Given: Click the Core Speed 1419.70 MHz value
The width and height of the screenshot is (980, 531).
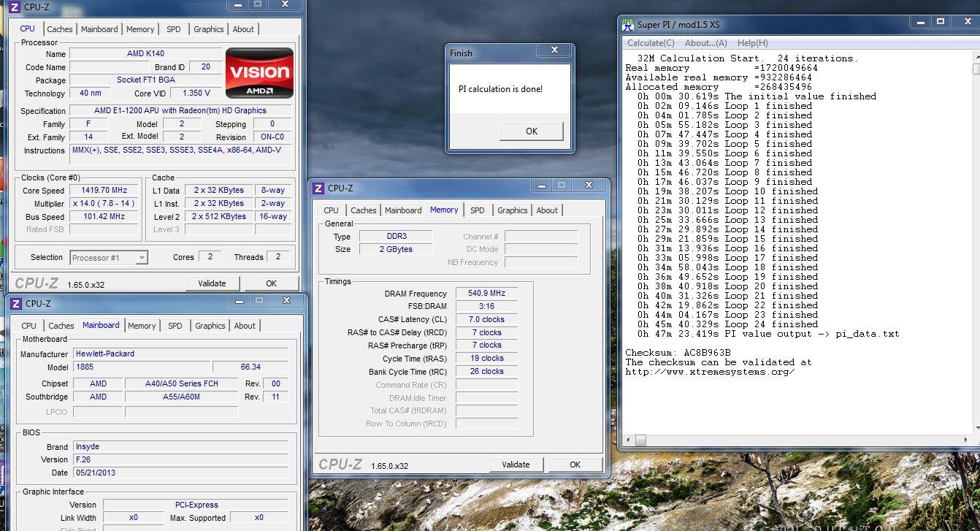Looking at the screenshot, I should tap(104, 190).
